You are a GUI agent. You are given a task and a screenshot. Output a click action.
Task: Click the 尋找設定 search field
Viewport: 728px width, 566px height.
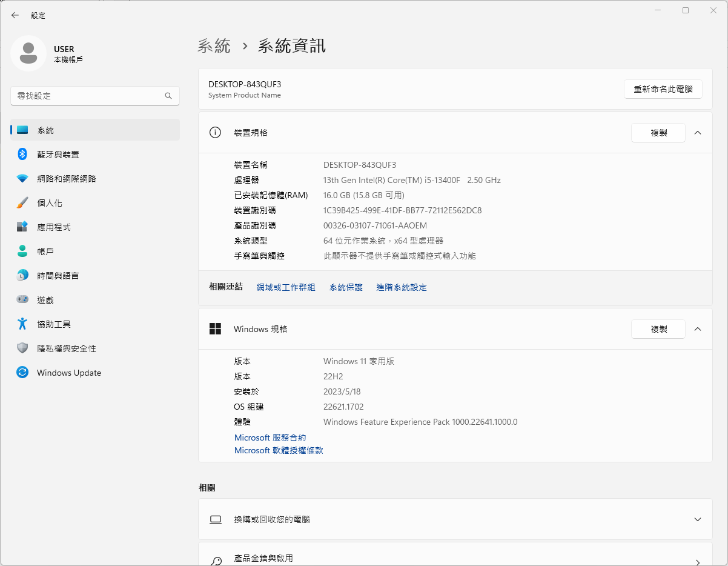tap(95, 96)
